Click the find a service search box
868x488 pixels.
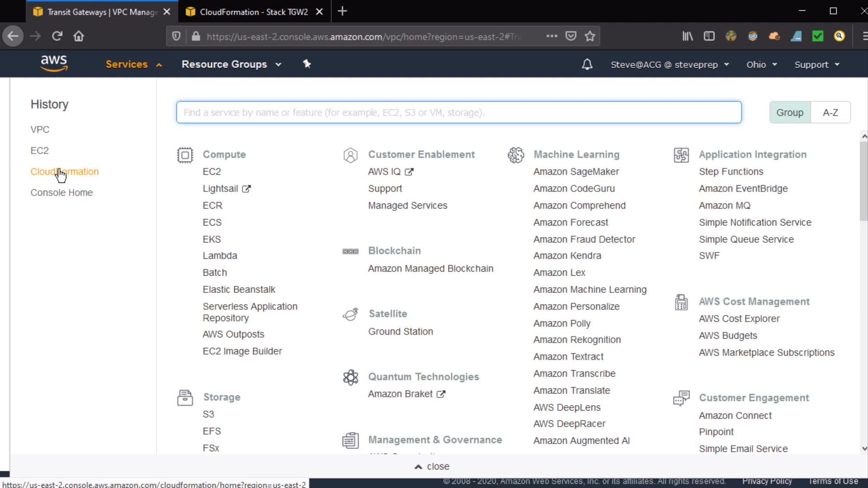click(458, 113)
